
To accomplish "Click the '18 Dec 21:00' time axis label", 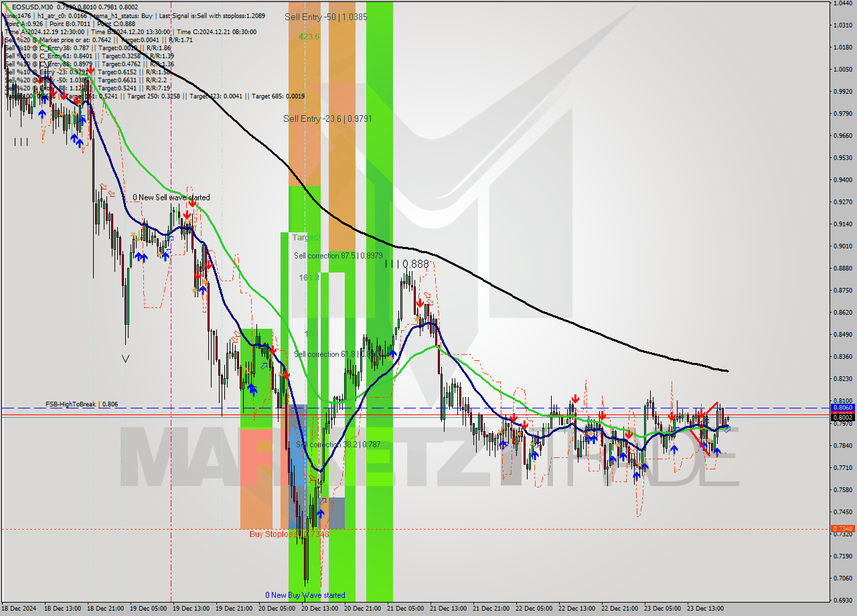I will click(x=106, y=609).
